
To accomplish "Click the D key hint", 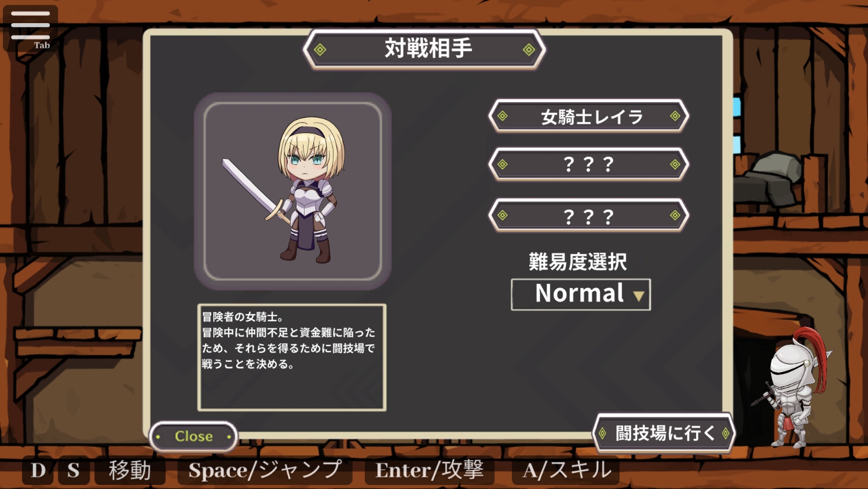I will (x=38, y=470).
